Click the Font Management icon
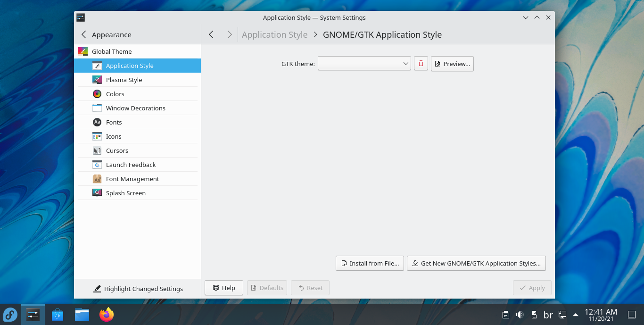Viewport: 644px width, 325px height. click(97, 179)
